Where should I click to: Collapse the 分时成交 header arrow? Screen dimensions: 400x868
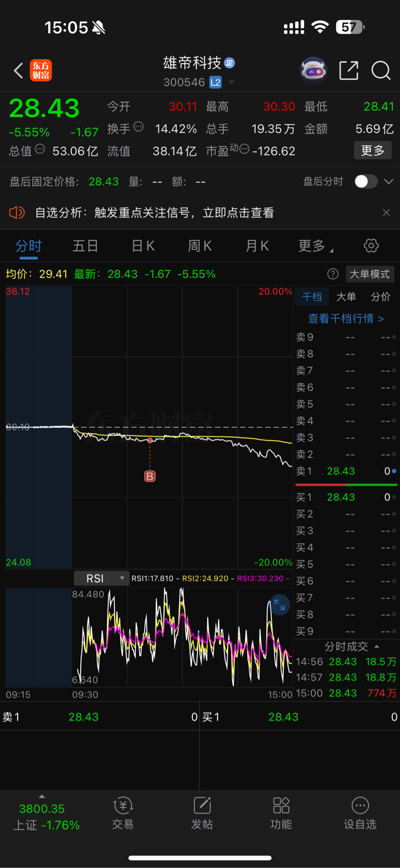(377, 646)
